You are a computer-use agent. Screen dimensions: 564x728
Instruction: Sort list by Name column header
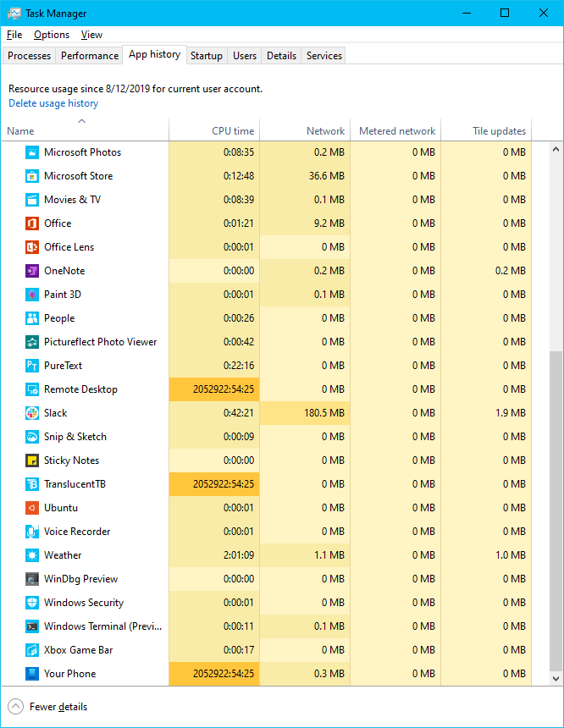click(20, 131)
